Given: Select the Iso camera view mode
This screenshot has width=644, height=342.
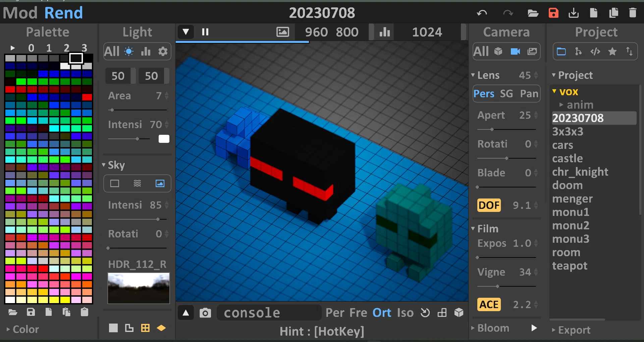Looking at the screenshot, I should pyautogui.click(x=405, y=313).
